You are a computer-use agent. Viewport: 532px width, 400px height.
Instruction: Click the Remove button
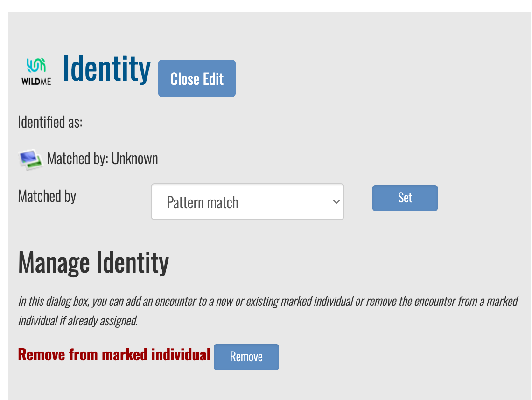point(246,357)
